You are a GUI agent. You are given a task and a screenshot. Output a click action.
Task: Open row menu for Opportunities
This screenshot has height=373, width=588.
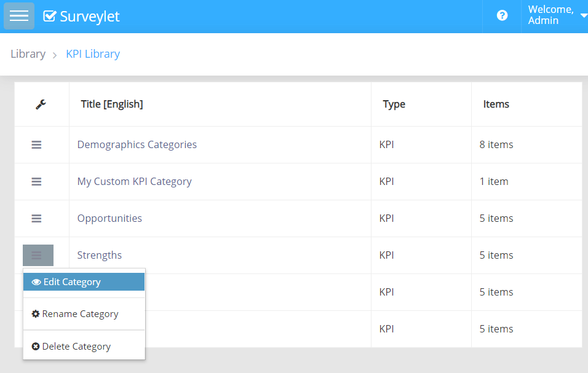tap(36, 218)
